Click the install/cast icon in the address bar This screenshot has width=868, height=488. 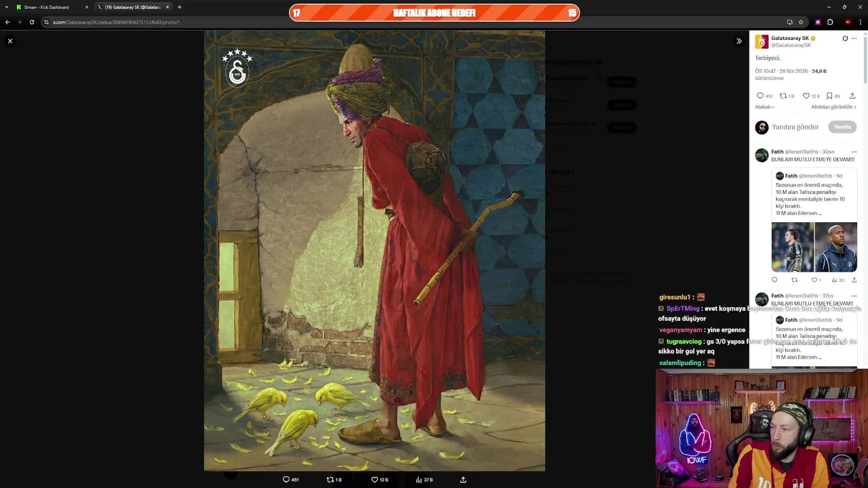click(789, 22)
